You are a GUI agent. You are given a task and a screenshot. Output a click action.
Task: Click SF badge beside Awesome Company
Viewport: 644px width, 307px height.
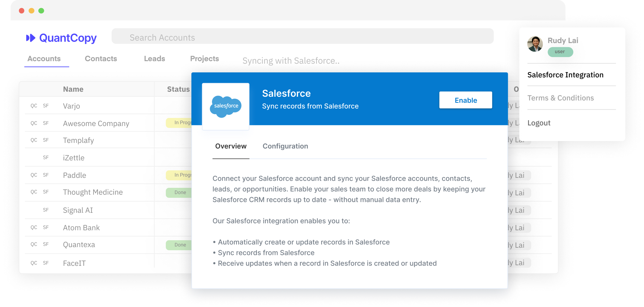tap(46, 123)
